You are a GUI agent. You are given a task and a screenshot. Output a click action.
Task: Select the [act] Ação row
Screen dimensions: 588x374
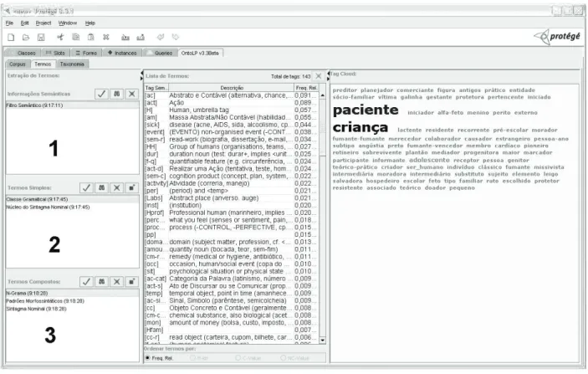point(232,103)
